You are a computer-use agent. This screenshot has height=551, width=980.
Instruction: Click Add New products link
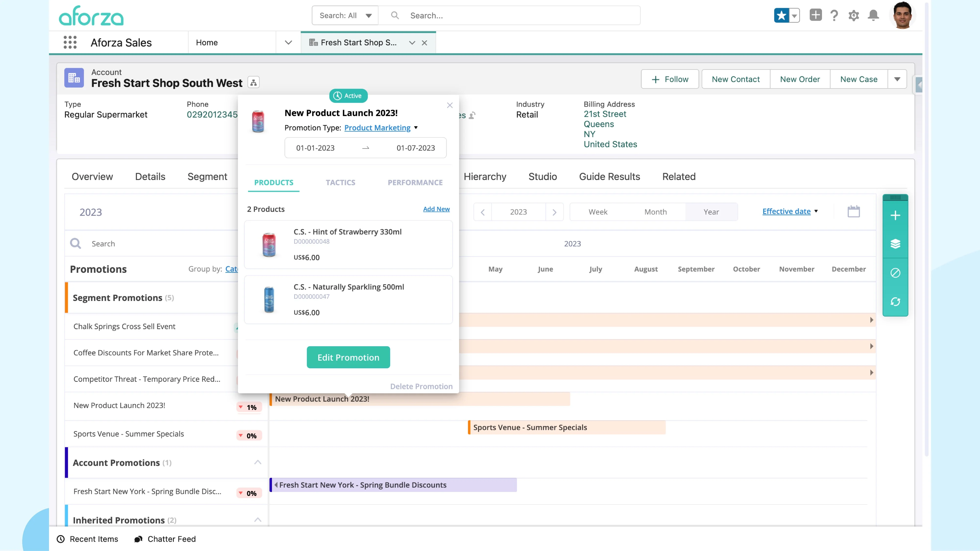pos(436,209)
